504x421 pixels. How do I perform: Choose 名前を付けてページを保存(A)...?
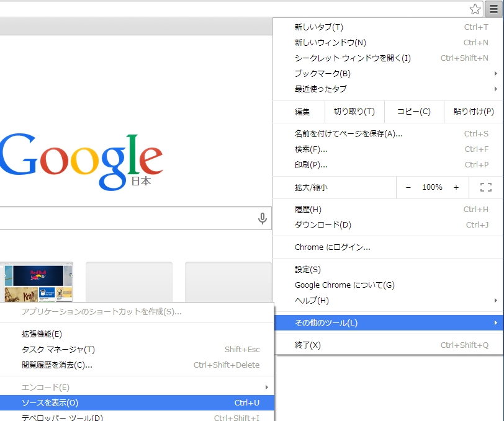(389, 133)
